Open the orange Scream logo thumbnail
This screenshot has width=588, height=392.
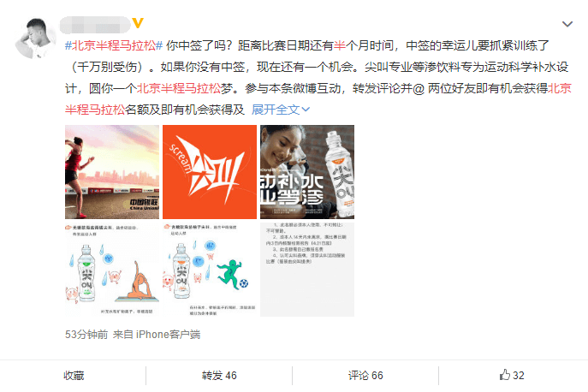click(210, 172)
